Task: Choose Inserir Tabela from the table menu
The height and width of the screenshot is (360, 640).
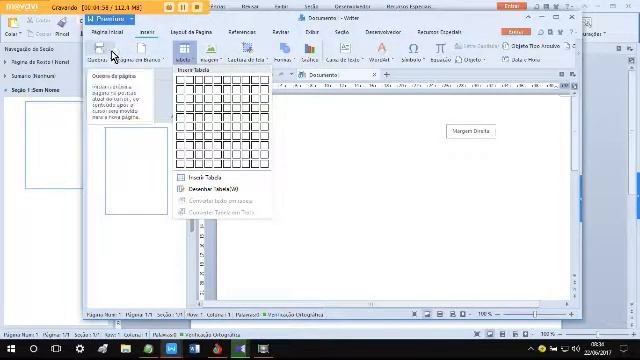Action: pyautogui.click(x=222, y=178)
